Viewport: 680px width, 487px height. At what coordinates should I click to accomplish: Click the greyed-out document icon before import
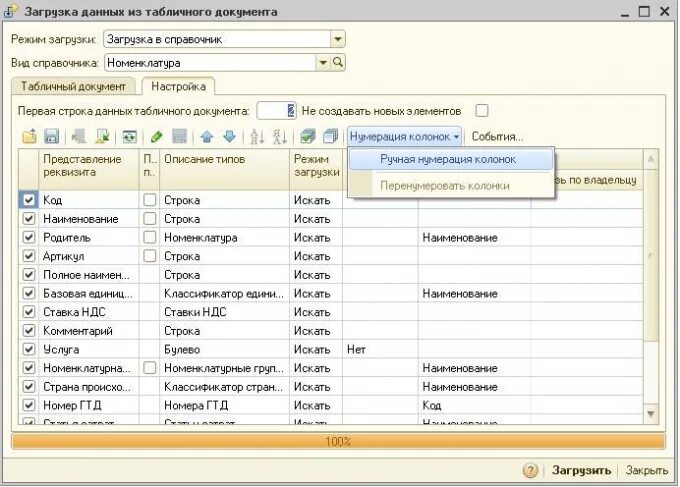click(x=79, y=137)
